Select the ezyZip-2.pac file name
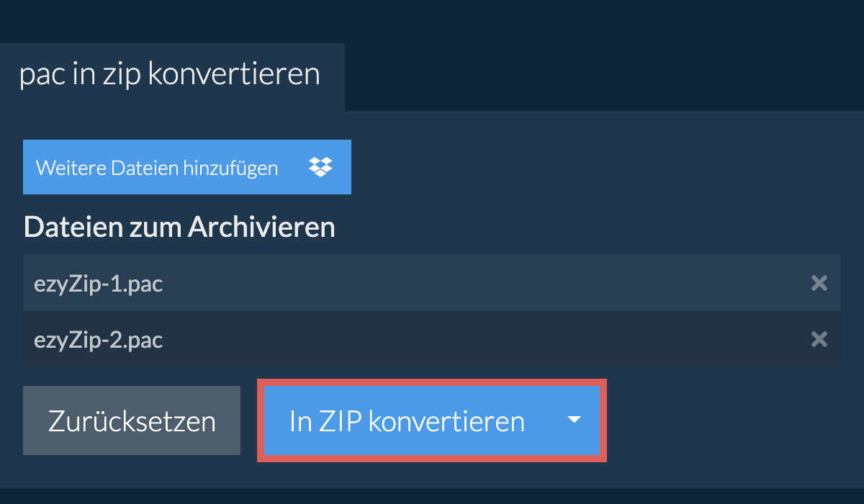 click(99, 340)
